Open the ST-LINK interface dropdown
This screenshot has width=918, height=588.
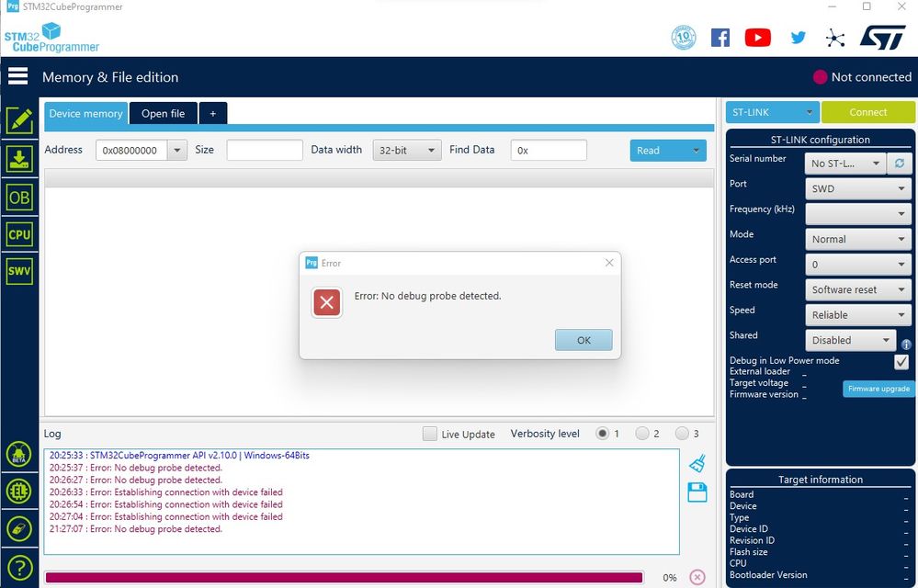[x=772, y=112]
